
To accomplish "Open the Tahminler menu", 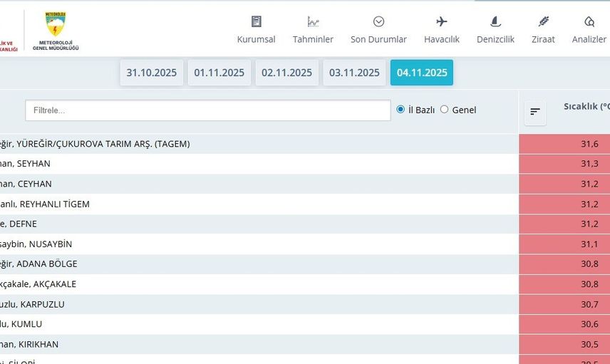I will [x=313, y=39].
